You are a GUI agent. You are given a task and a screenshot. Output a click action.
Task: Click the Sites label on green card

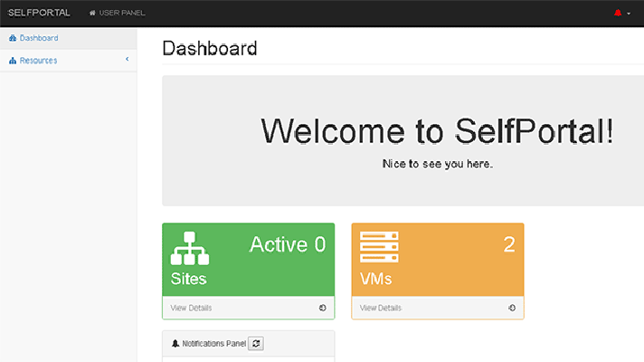pyautogui.click(x=188, y=279)
